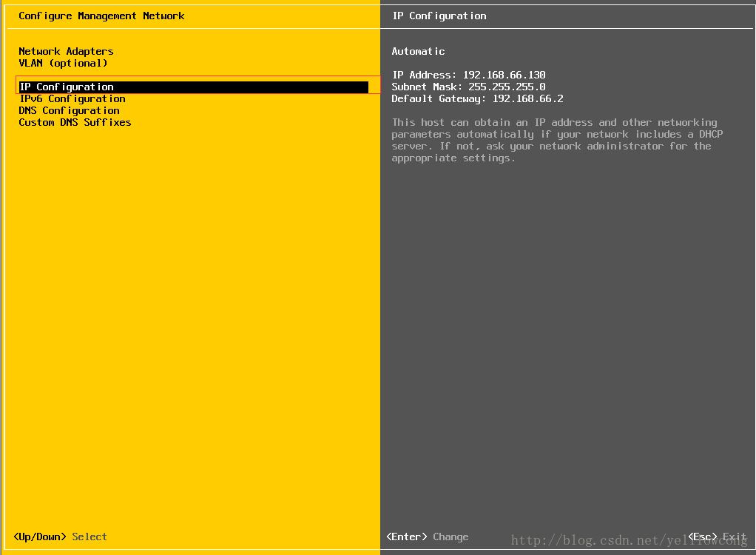The width and height of the screenshot is (756, 555).
Task: Click the <Esc> Exit hint
Action: click(x=718, y=536)
